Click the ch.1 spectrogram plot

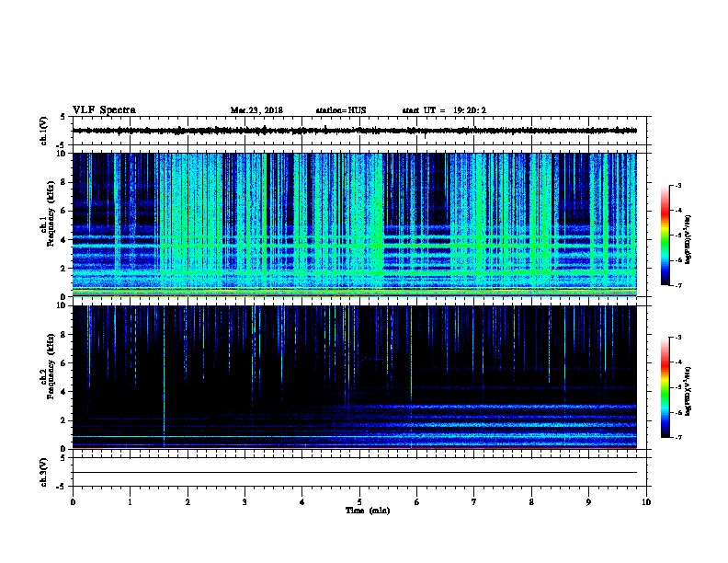coord(355,224)
